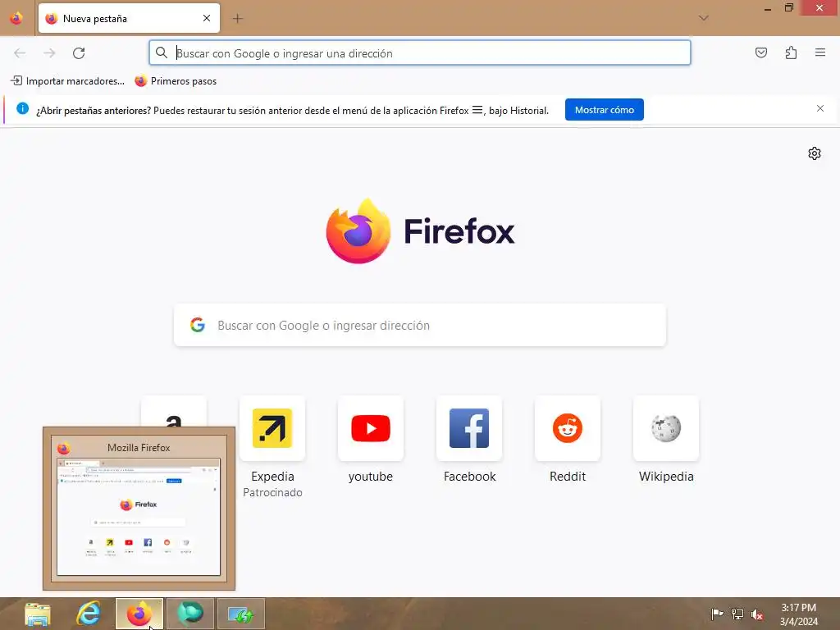The width and height of the screenshot is (840, 630).
Task: Open network status tray icon
Action: click(737, 614)
